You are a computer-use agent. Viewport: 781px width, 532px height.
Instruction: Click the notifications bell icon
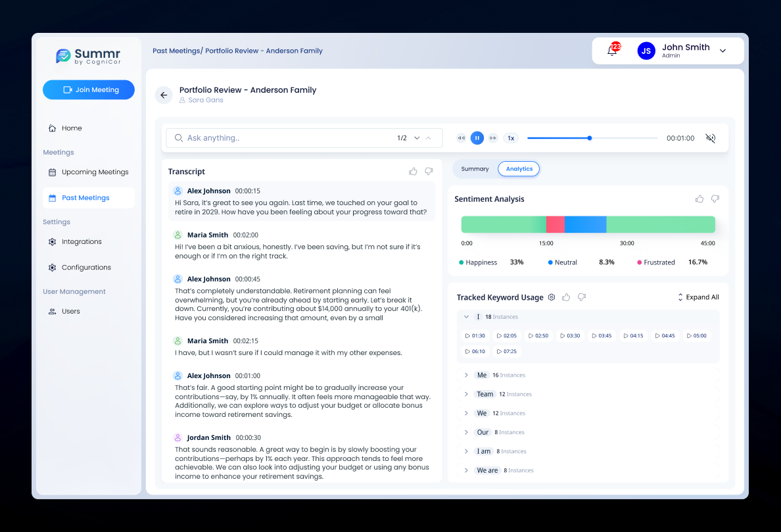612,51
